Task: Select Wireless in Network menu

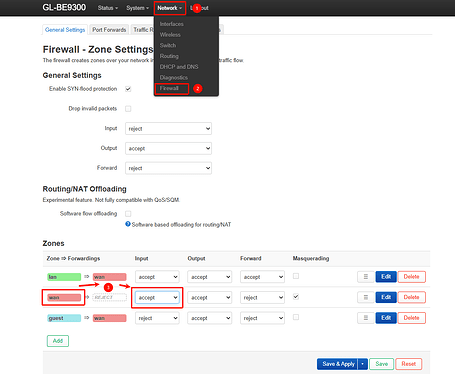Action: [170, 35]
